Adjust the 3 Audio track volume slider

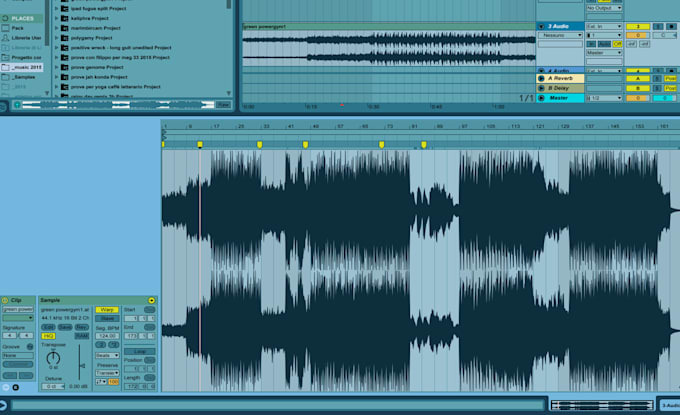[x=638, y=35]
